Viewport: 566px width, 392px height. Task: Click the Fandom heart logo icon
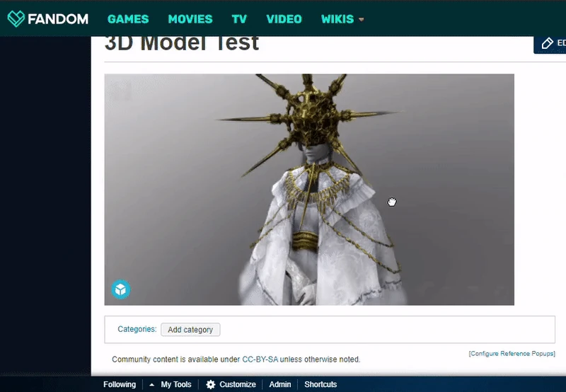[x=16, y=18]
